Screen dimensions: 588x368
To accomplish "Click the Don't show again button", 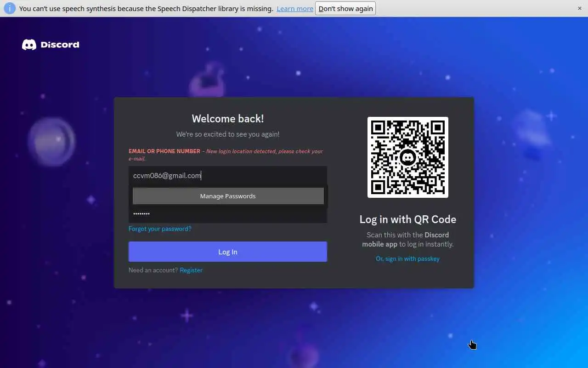I will coord(345,9).
